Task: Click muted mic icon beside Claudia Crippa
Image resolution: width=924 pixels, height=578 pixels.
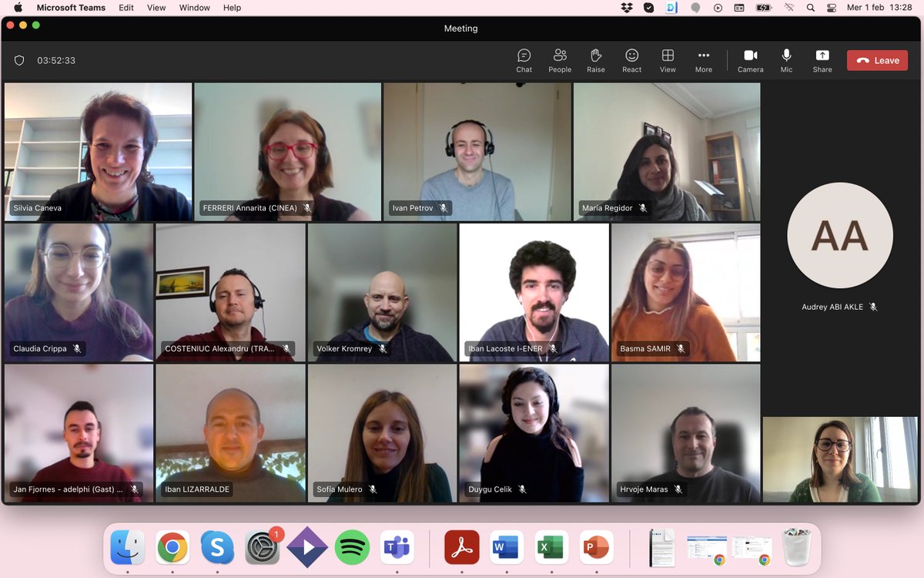Action: [77, 348]
